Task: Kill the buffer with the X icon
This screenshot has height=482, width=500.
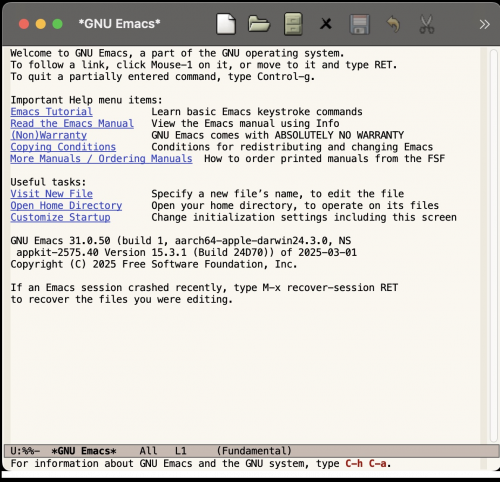Action: click(x=326, y=24)
